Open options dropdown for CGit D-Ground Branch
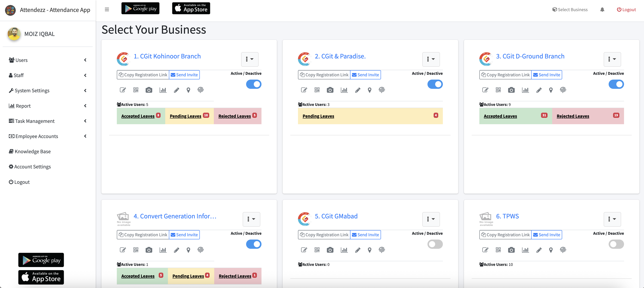Viewport: 644px width, 288px height. coord(612,59)
